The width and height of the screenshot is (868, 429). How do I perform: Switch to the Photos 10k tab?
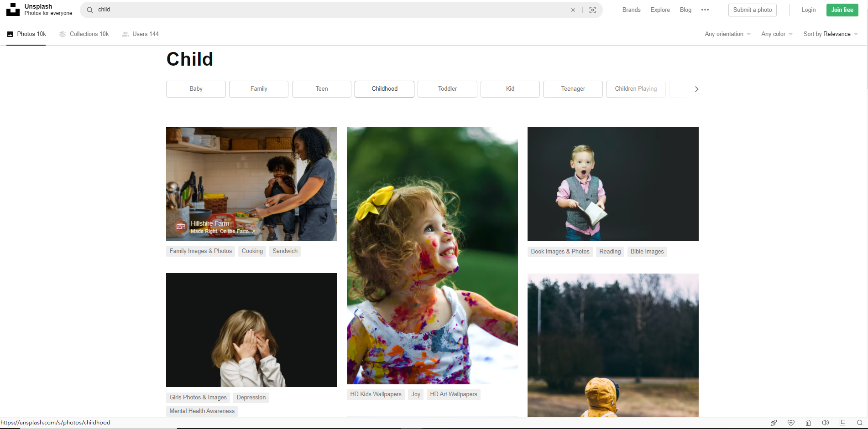point(26,34)
